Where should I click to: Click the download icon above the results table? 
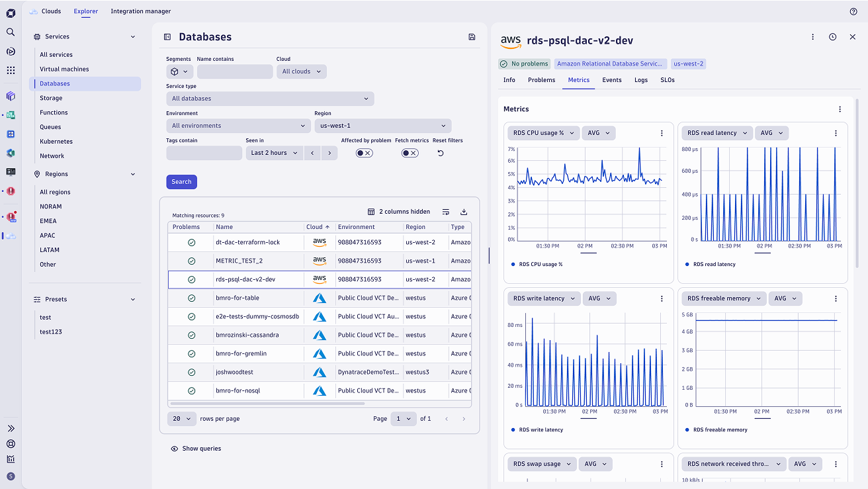pyautogui.click(x=464, y=212)
